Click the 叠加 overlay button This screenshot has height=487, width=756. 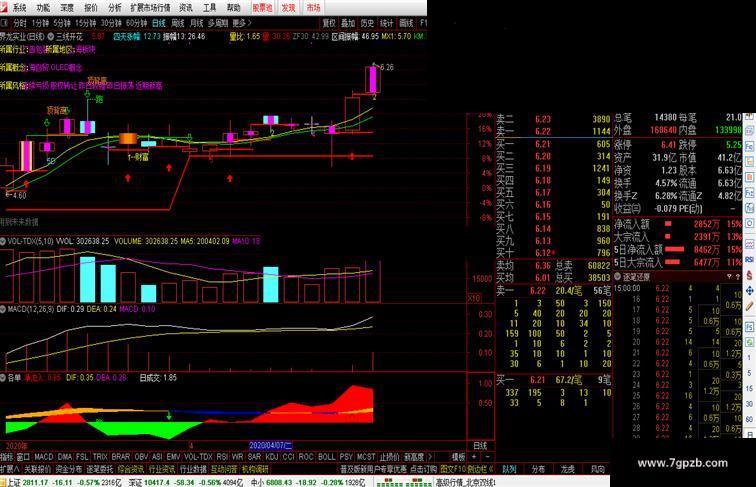tap(348, 23)
